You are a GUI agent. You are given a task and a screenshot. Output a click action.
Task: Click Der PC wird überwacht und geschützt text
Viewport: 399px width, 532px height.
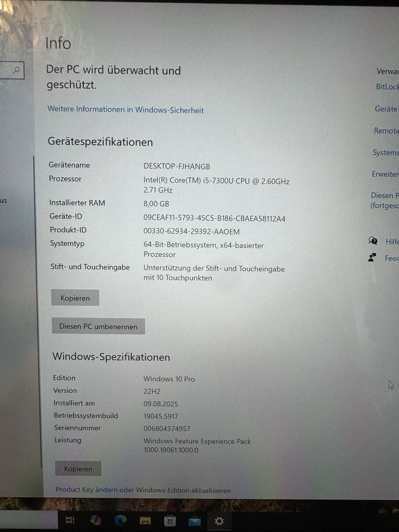114,77
